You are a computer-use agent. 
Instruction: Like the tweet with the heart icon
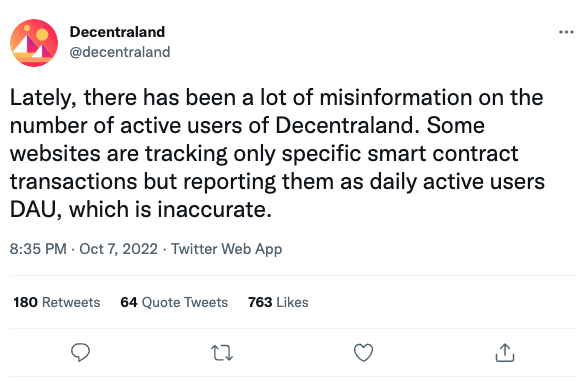363,352
